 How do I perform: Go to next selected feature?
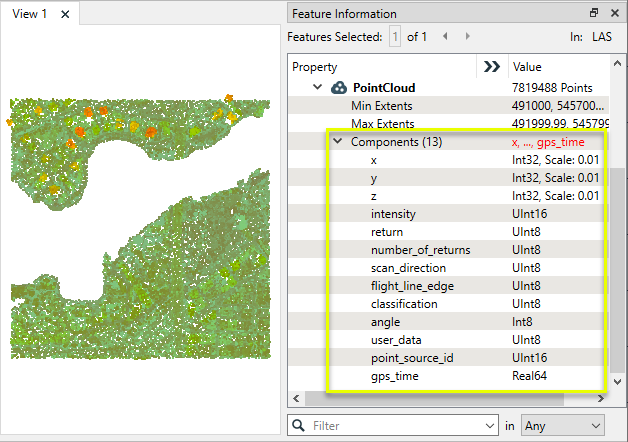tap(466, 37)
